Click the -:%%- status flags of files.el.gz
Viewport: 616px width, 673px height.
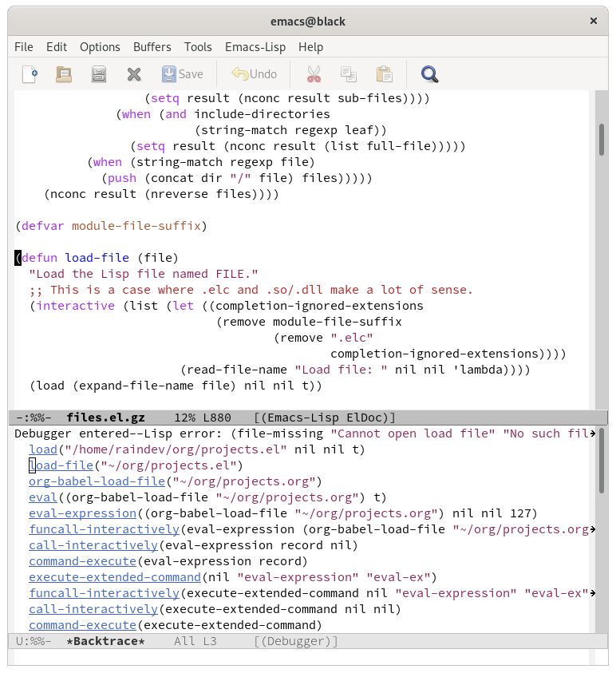(34, 418)
